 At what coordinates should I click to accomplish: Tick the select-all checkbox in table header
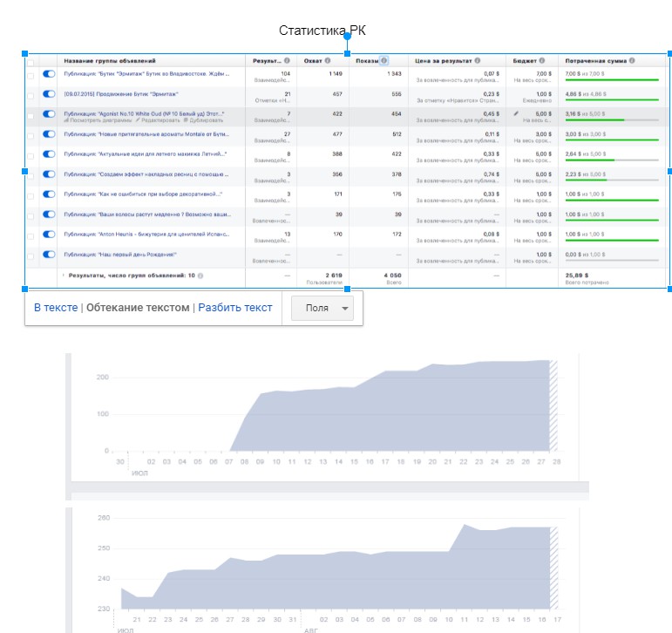(x=31, y=63)
